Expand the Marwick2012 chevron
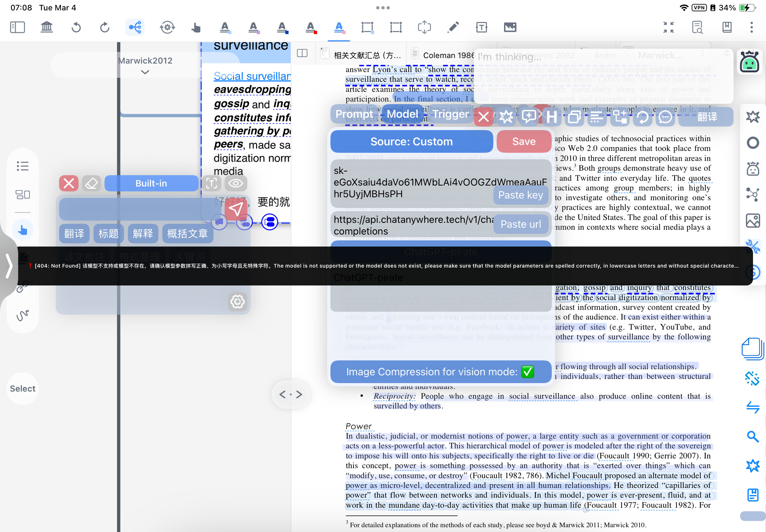The height and width of the screenshot is (532, 766). (145, 72)
